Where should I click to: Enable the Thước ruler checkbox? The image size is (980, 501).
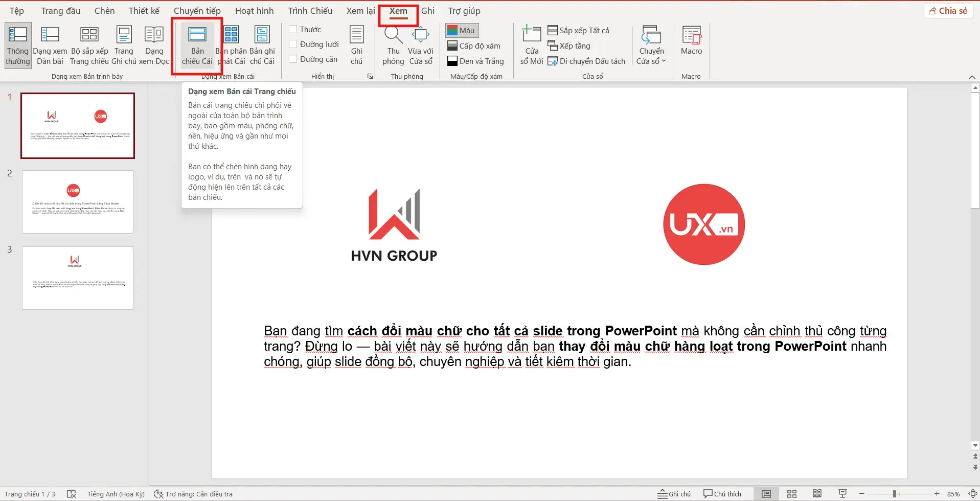click(293, 29)
